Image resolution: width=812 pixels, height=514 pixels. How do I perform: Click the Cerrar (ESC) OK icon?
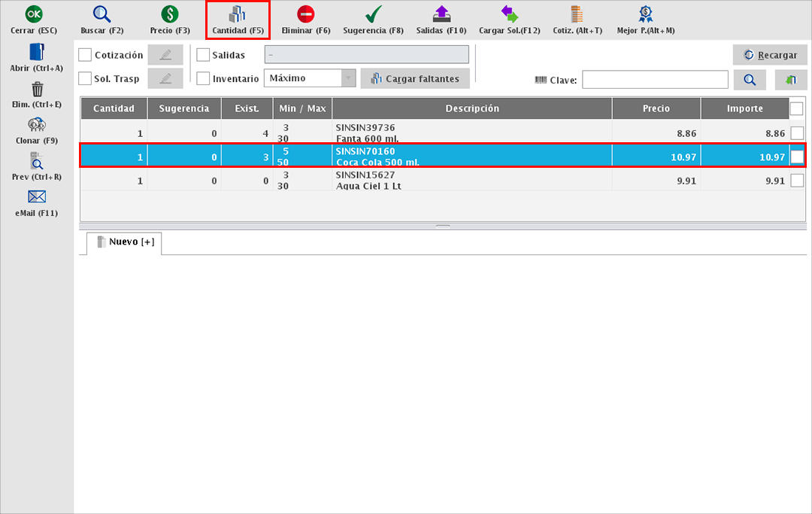35,14
